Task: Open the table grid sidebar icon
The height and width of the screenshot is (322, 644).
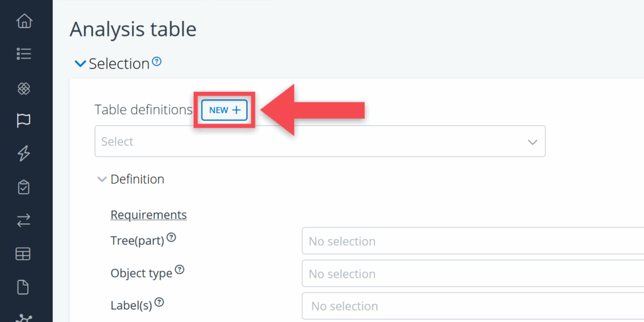Action: pyautogui.click(x=23, y=254)
